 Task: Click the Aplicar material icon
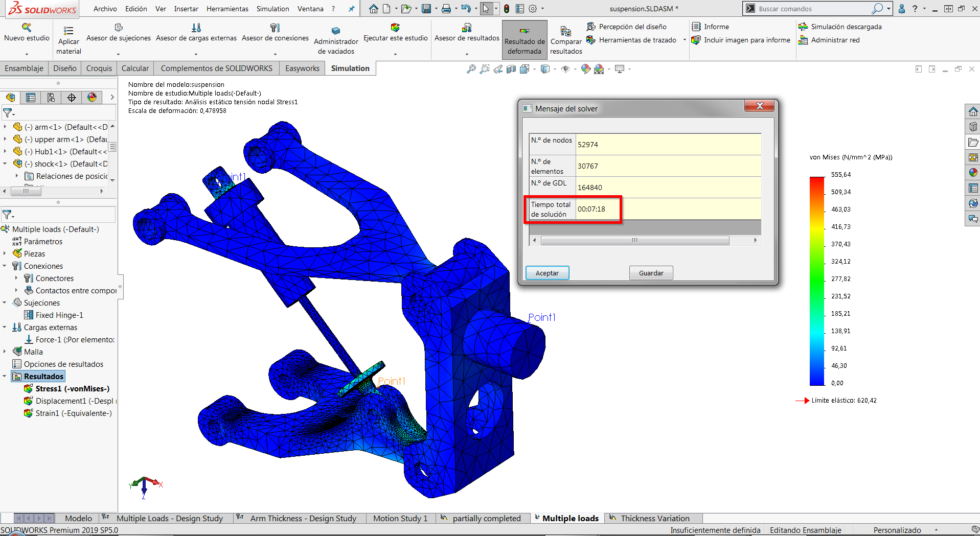point(69,31)
